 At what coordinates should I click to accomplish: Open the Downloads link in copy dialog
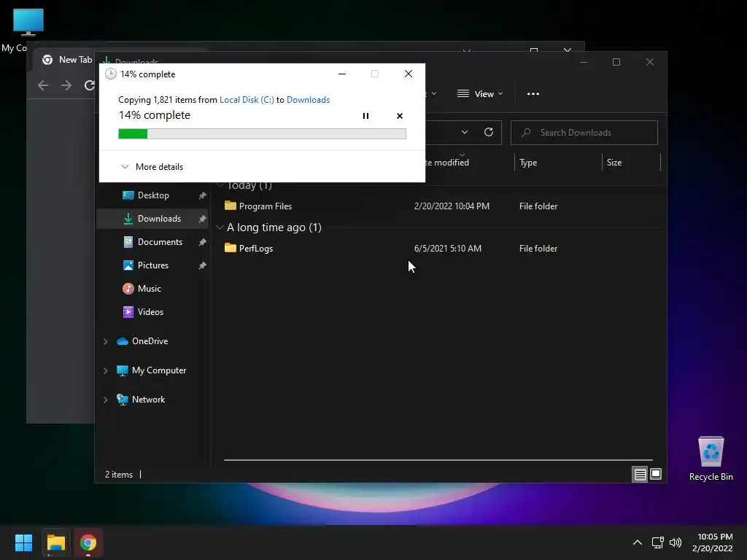click(x=308, y=99)
